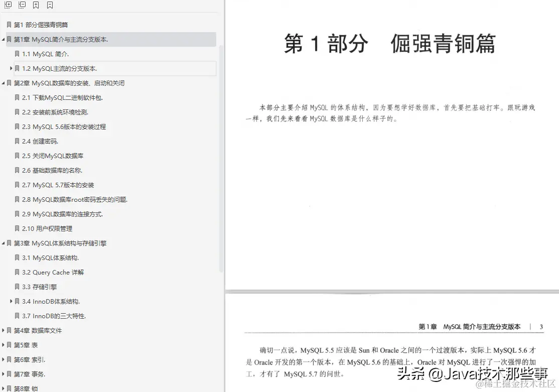
Task: Go to 2.6 基础数据库的名称
Action: coord(52,171)
